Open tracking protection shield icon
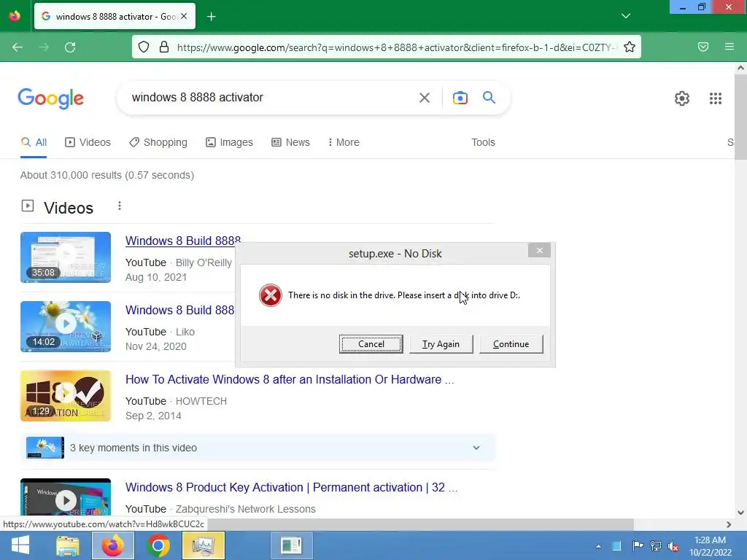The height and width of the screenshot is (560, 747). pyautogui.click(x=144, y=47)
